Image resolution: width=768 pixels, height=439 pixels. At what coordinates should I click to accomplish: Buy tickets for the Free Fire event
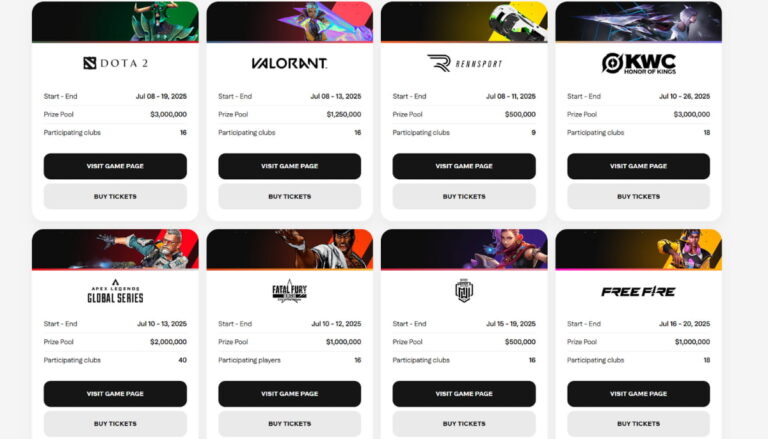tap(638, 424)
